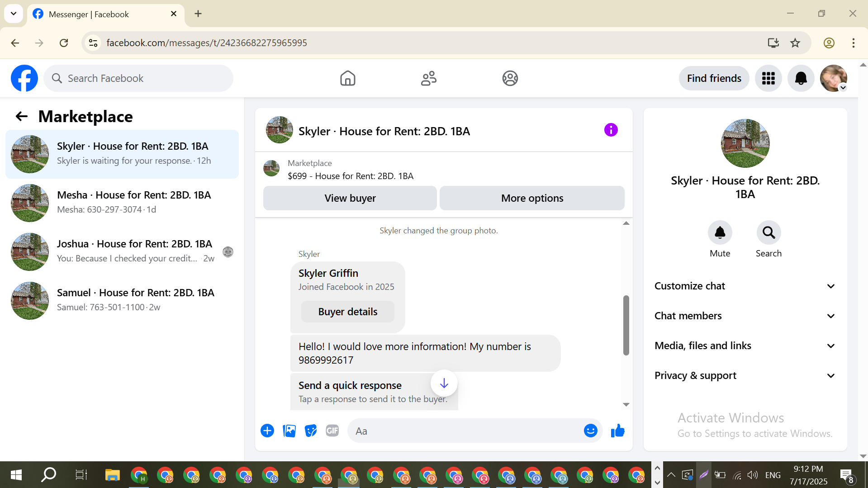Send a thumbs-up like
This screenshot has width=868, height=488.
click(617, 431)
